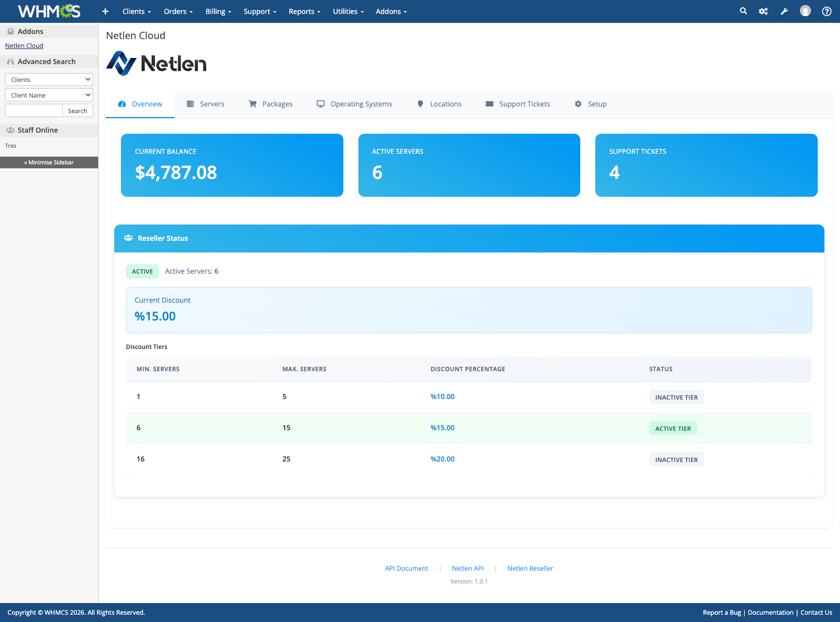Go to the Setup tab
The width and height of the screenshot is (840, 622).
[591, 104]
